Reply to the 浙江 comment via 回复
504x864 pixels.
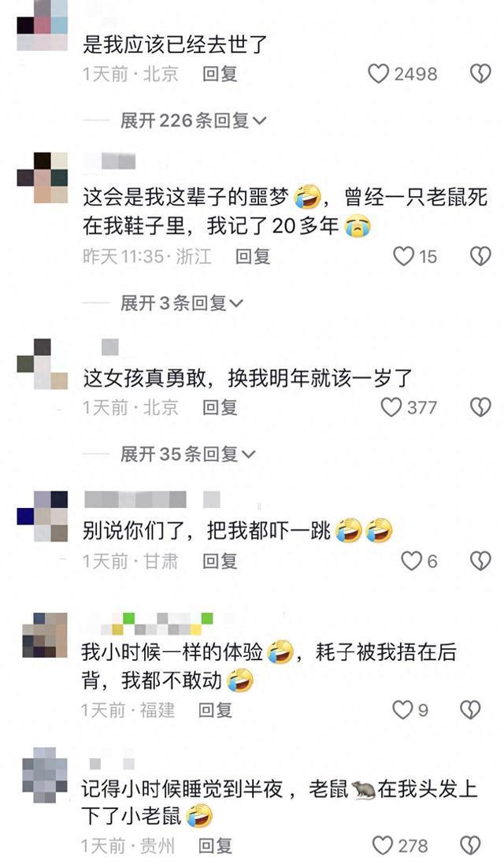(253, 256)
